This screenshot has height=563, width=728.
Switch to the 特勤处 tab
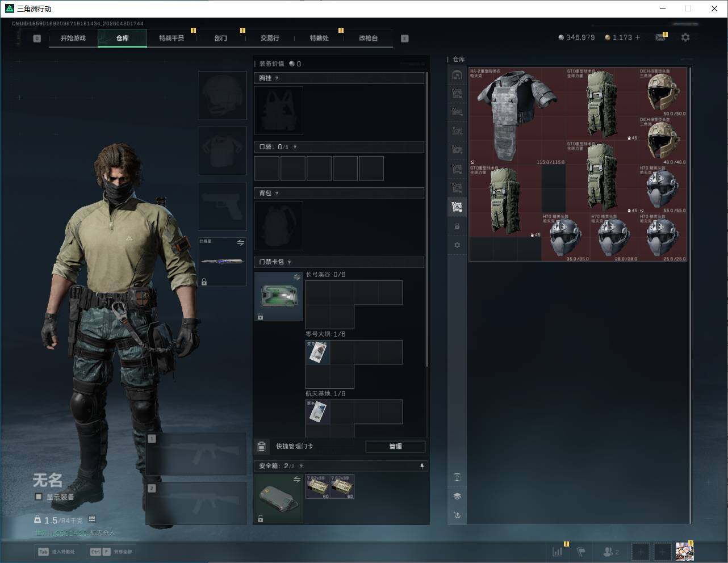(319, 38)
